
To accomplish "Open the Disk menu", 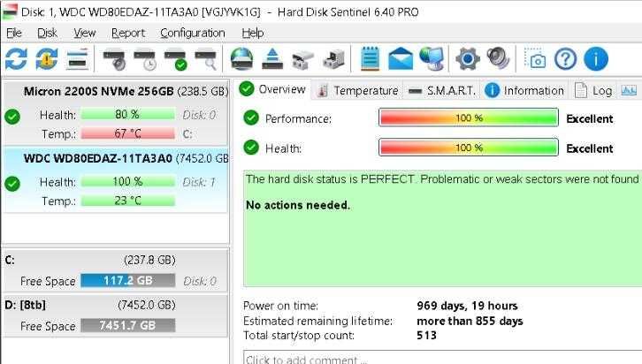I will [47, 33].
